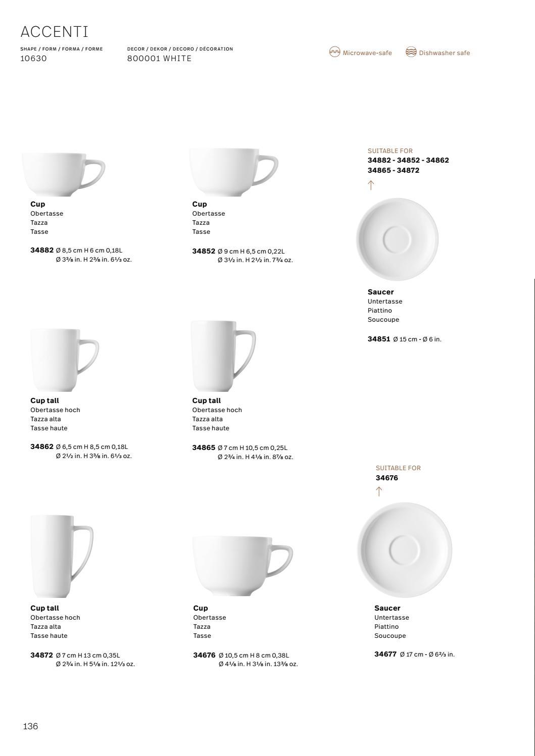Select the tall cup 34862 image
The height and width of the screenshot is (756, 535).
[x=65, y=360]
